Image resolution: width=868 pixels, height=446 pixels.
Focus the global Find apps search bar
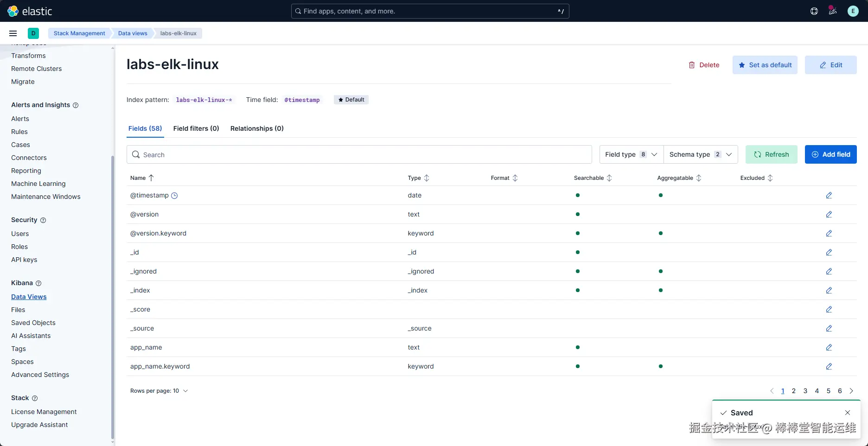pos(430,11)
